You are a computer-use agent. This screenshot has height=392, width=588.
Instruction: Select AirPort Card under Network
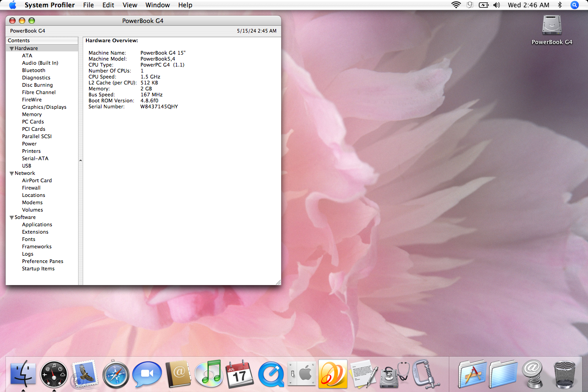coord(37,180)
